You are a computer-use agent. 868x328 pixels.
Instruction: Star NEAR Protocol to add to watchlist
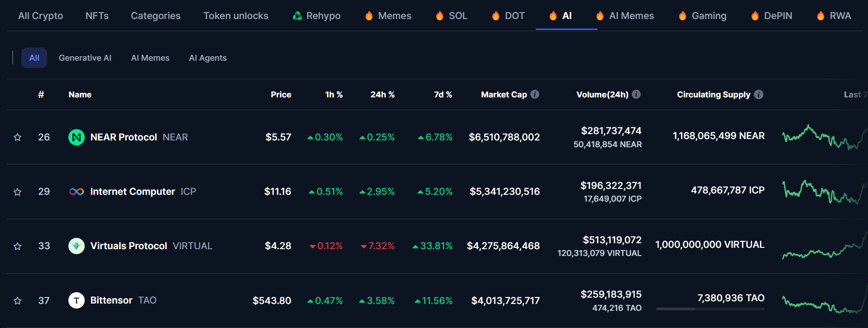18,137
